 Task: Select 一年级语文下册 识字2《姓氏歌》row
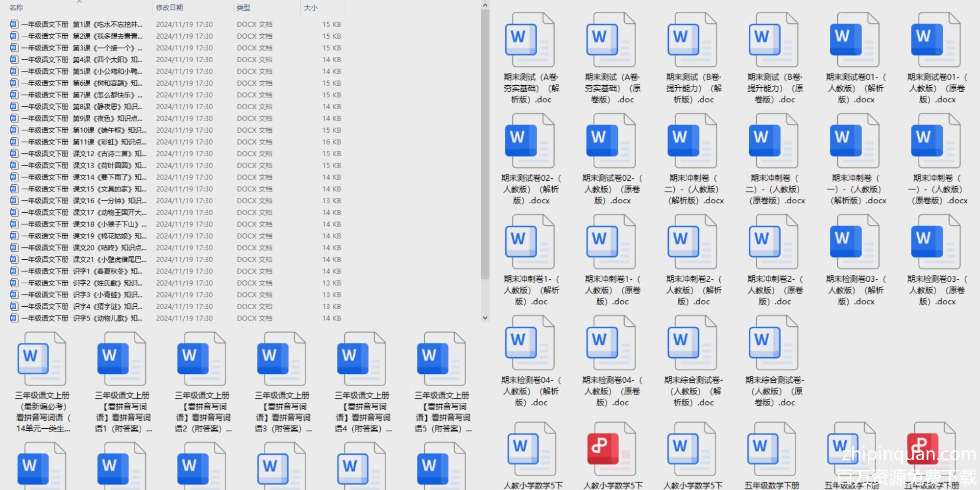coord(81,283)
